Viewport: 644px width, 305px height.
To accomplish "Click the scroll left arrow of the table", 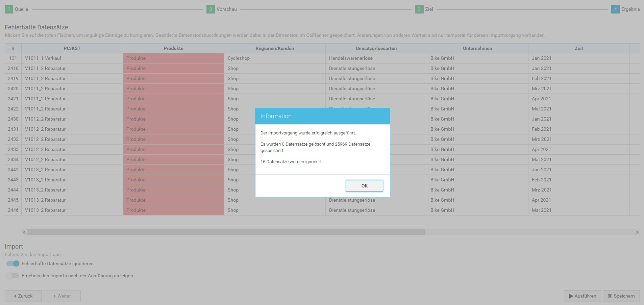I will [x=24, y=232].
